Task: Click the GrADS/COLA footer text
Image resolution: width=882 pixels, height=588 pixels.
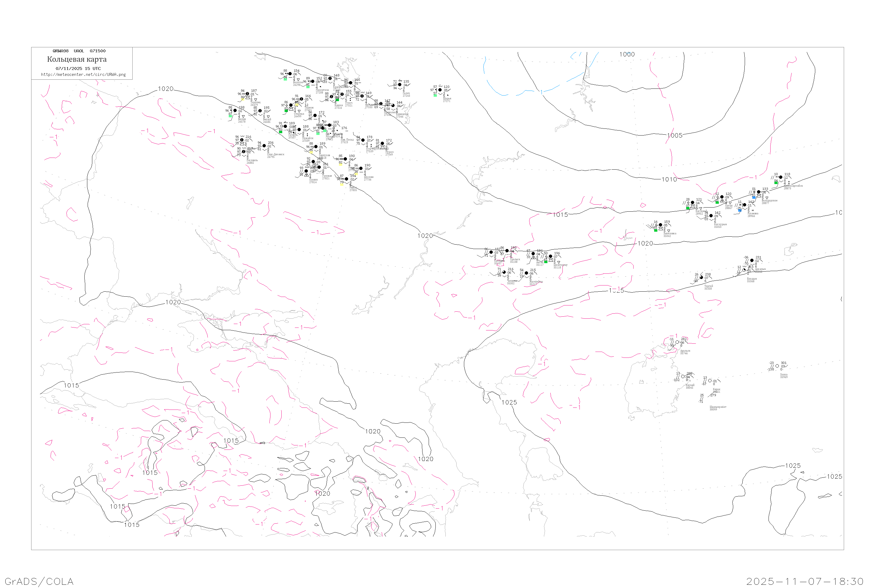Action: click(39, 581)
